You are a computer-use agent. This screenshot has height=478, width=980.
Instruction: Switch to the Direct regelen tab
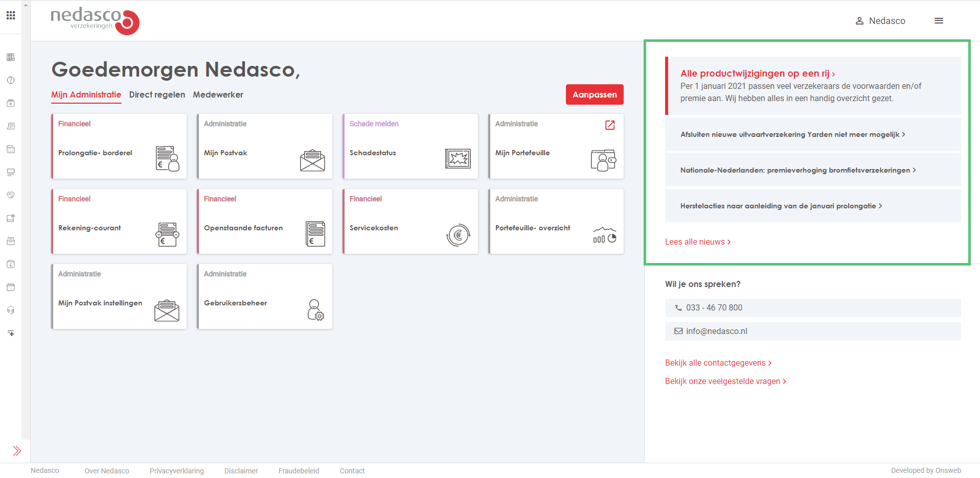(x=157, y=94)
